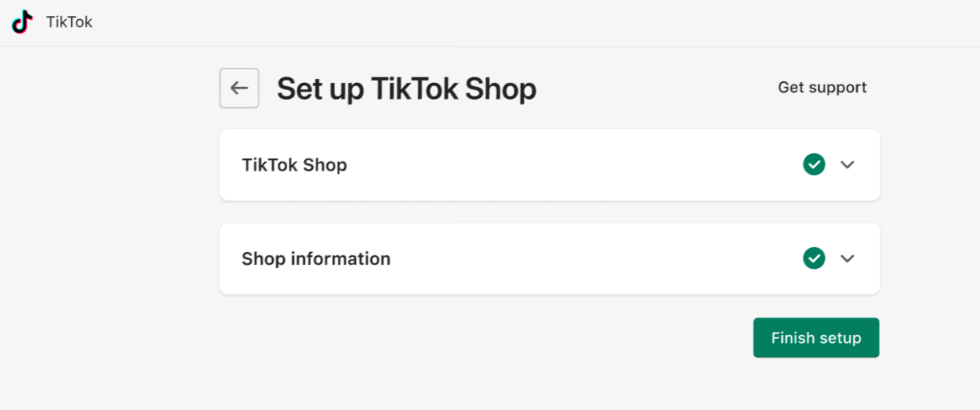This screenshot has height=410, width=980.
Task: Open the Get support link
Action: [x=822, y=88]
